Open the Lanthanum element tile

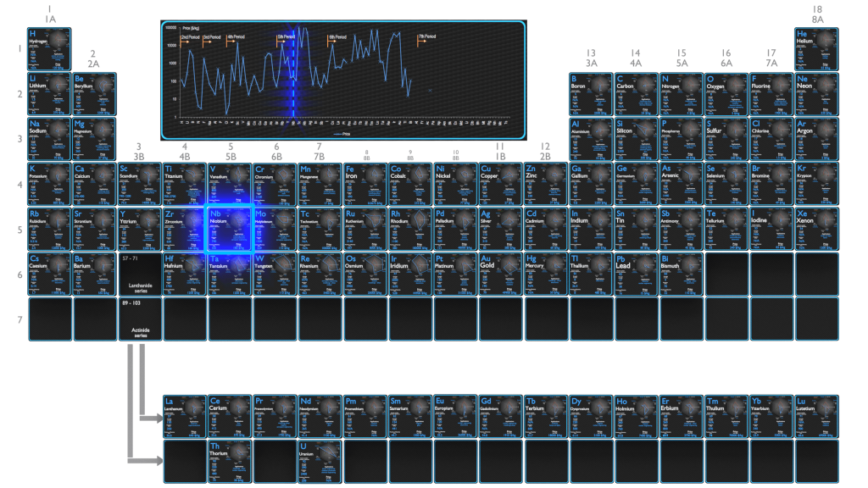point(184,416)
